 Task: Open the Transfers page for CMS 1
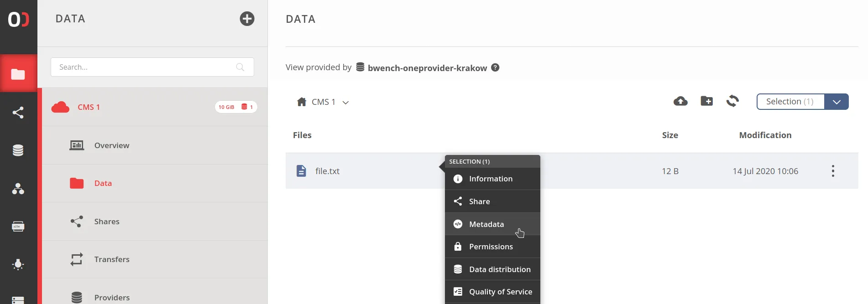click(111, 259)
